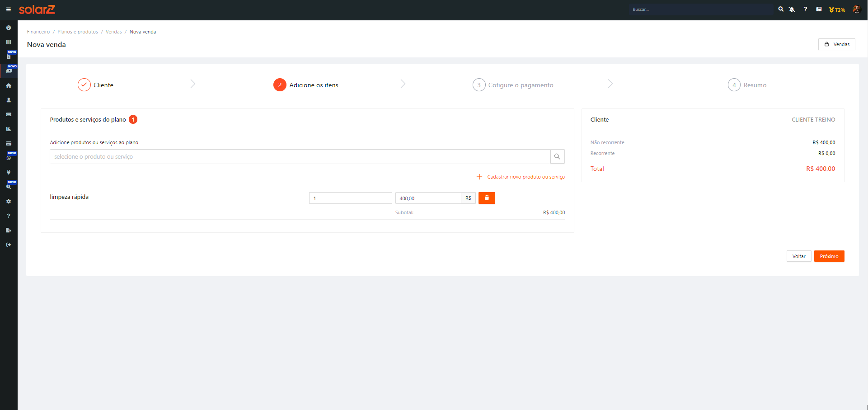Click the Próximo button

(829, 256)
